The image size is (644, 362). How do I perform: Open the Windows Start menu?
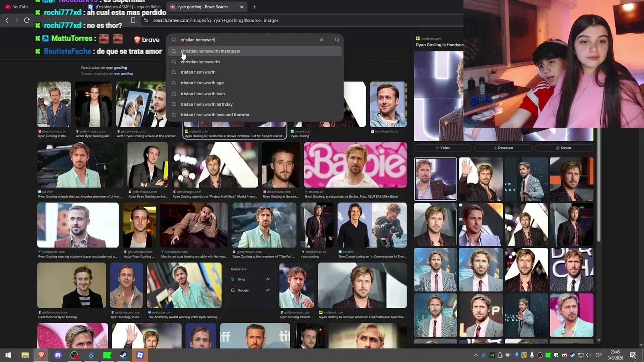[8, 355]
